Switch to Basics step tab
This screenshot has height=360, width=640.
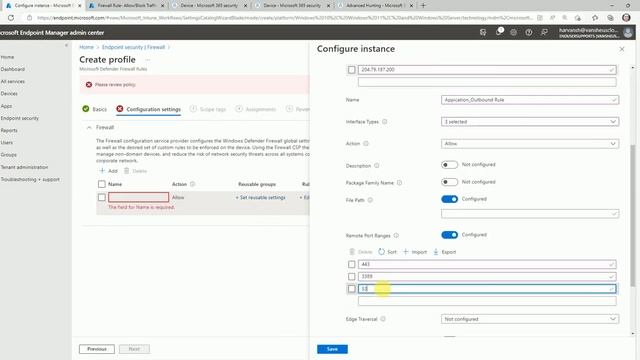[95, 109]
